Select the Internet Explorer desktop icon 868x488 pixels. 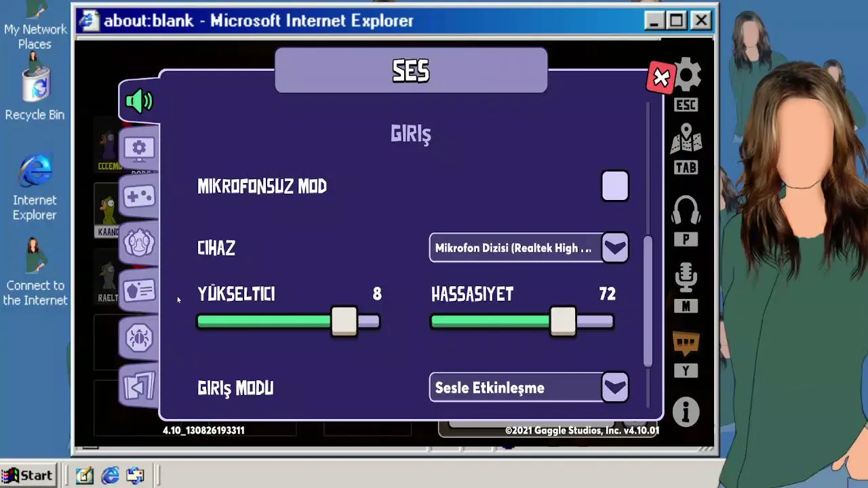35,187
